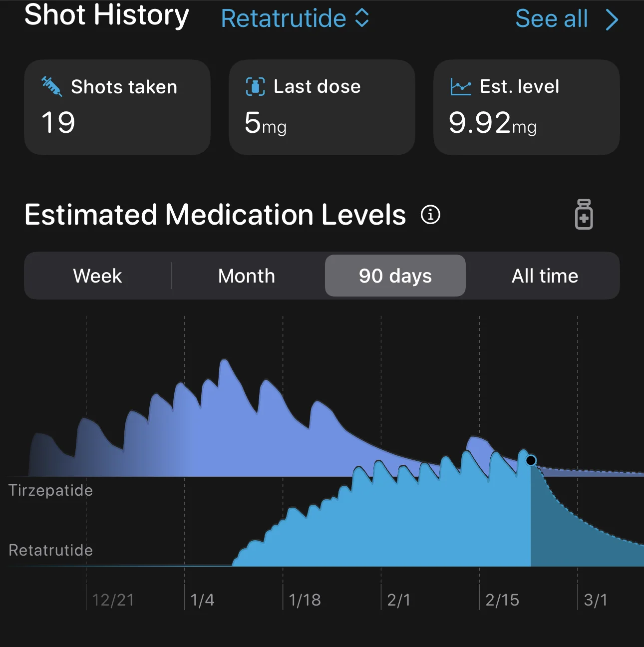Open the Retatrutide medication selector dropdown
This screenshot has width=644, height=647.
295,18
